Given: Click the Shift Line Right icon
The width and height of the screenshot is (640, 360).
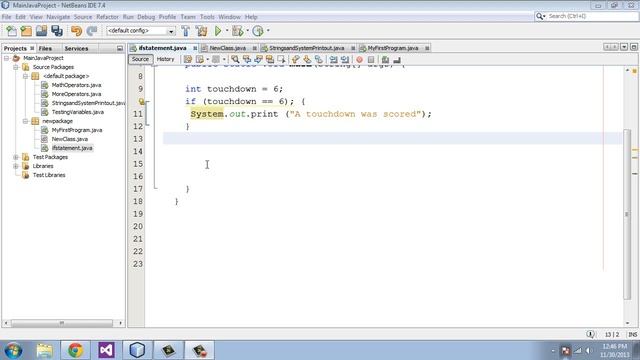Looking at the screenshot, I should [x=345, y=60].
